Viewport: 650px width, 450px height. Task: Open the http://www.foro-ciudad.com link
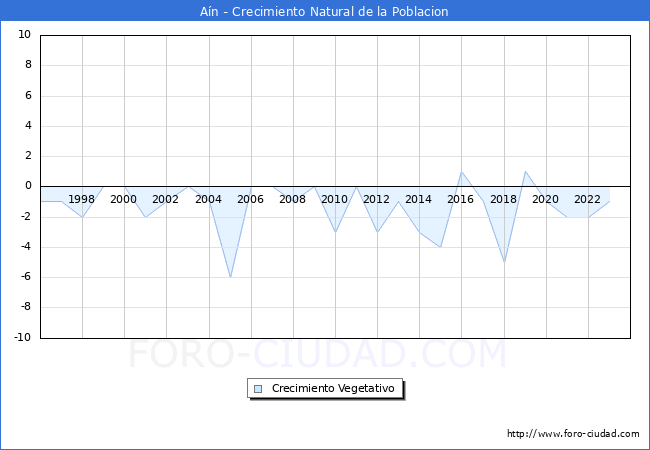click(573, 433)
